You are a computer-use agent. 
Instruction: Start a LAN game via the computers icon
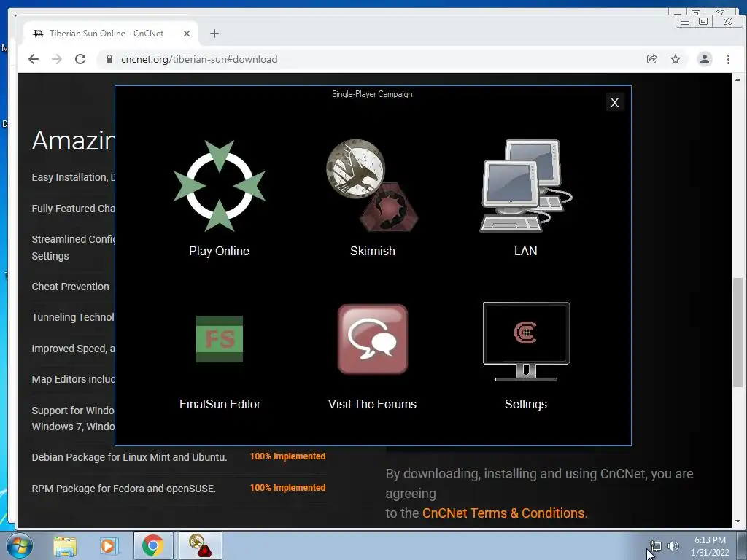526,186
